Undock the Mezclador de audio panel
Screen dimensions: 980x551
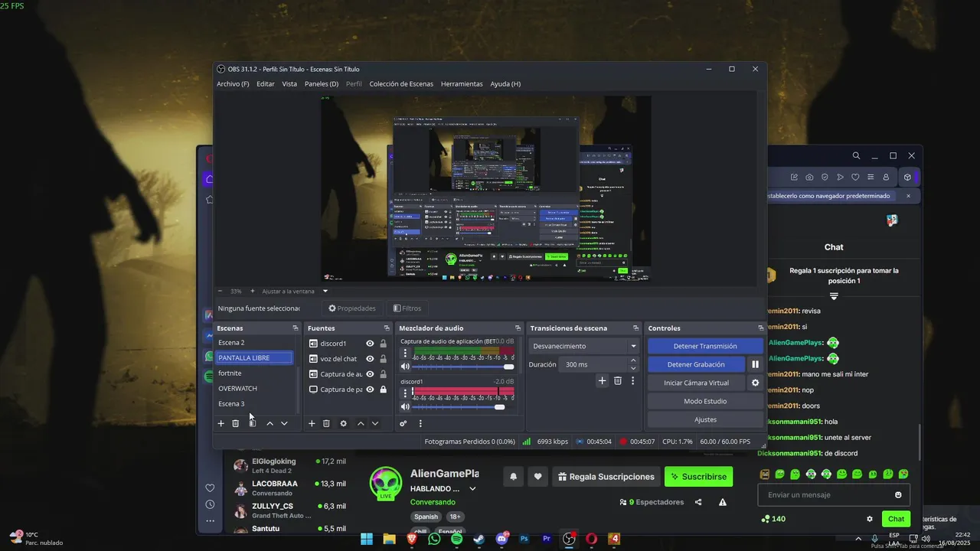[x=518, y=328]
